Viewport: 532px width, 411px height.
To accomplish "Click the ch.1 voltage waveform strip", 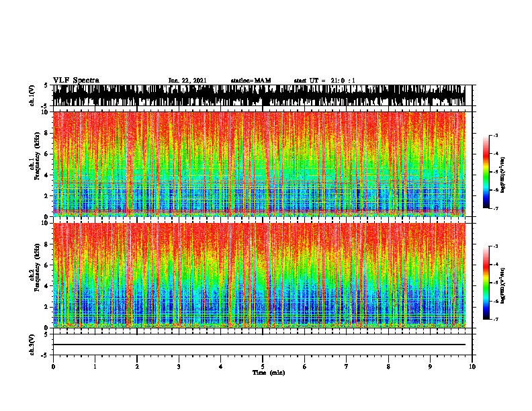I will [x=259, y=95].
